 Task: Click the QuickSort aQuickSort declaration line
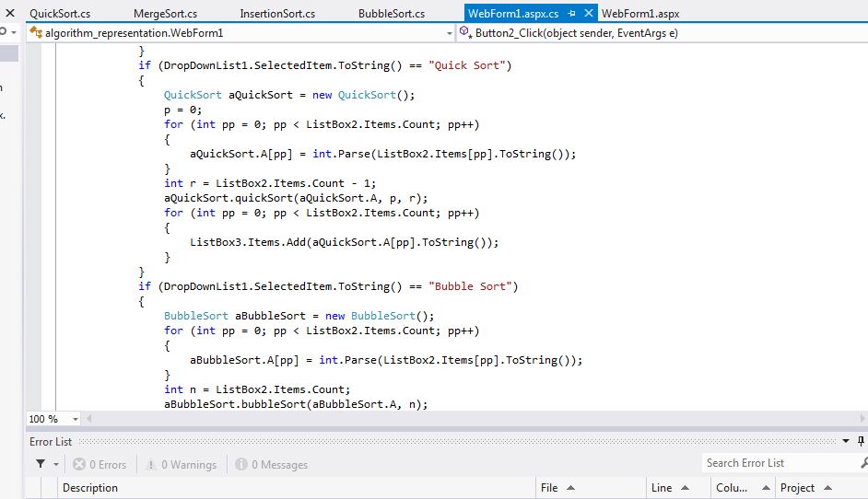[289, 95]
